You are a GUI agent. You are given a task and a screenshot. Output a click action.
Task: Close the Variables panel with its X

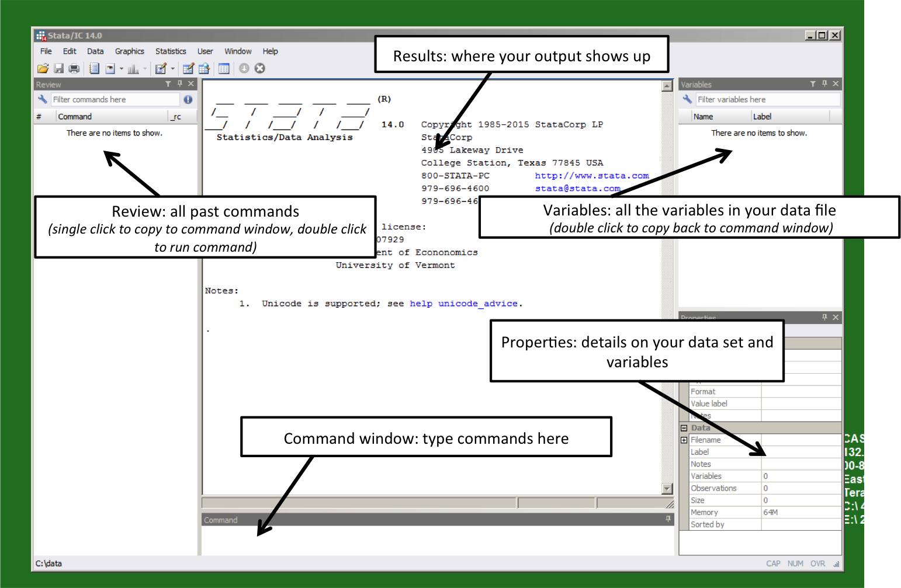point(836,84)
